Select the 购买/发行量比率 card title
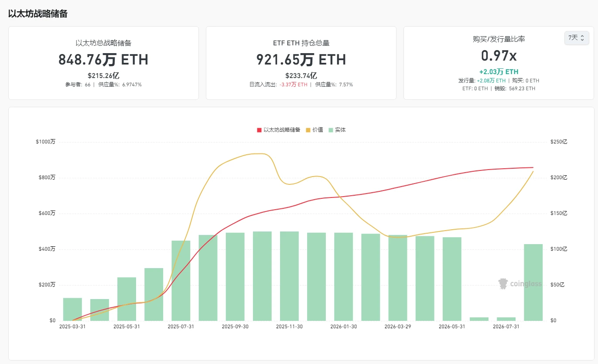The height and width of the screenshot is (364, 598). pyautogui.click(x=499, y=39)
